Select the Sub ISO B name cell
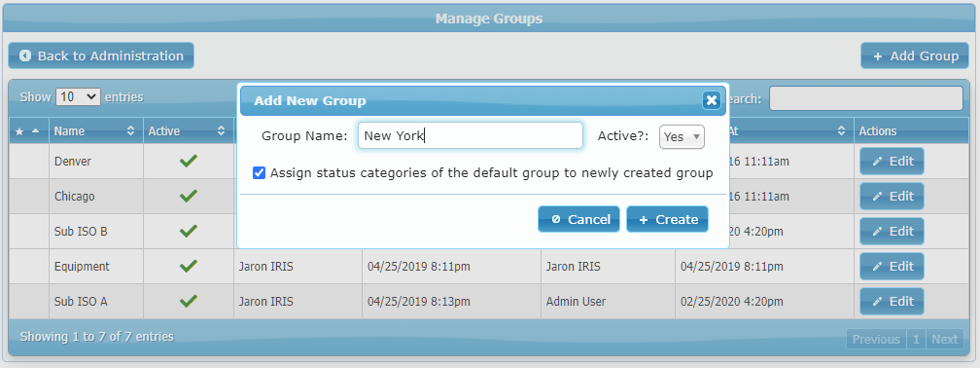Image resolution: width=980 pixels, height=368 pixels. (x=96, y=232)
